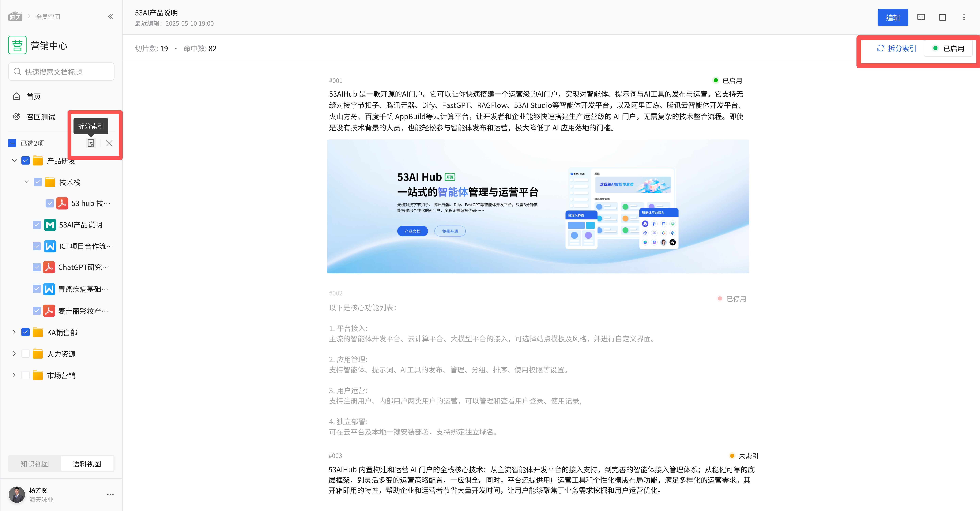
Task: Switch to 知识视图 tab
Action: pyautogui.click(x=35, y=464)
